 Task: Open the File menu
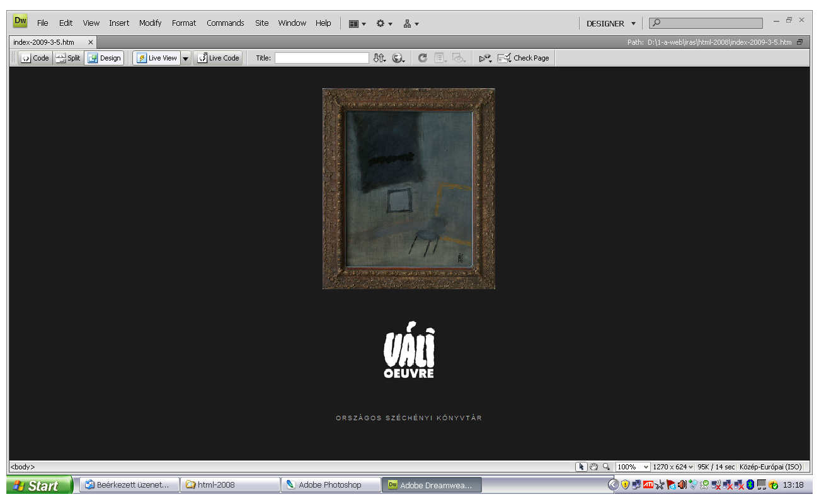[x=42, y=23]
